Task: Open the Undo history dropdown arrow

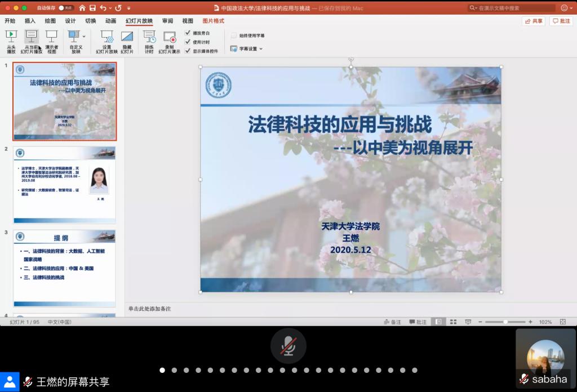Action: [x=110, y=8]
